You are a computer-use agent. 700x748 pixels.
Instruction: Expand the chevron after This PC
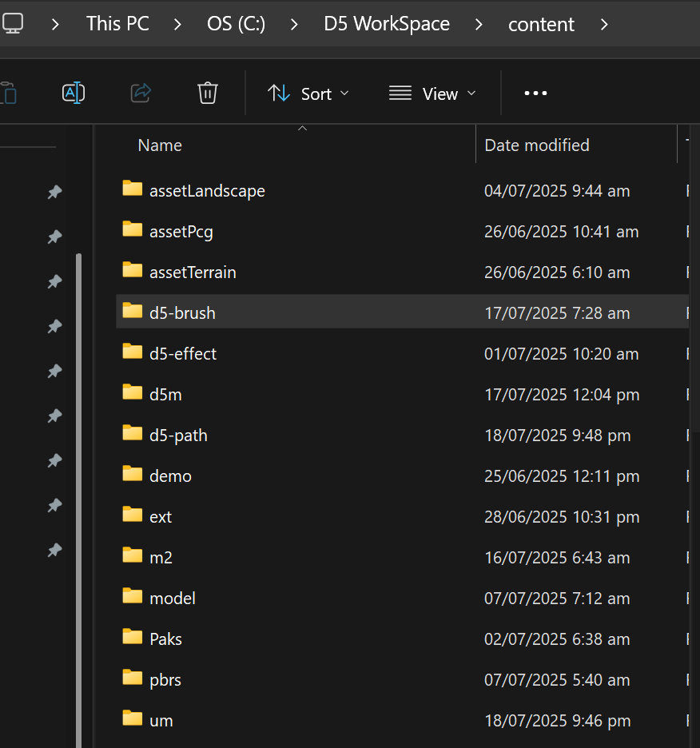pyautogui.click(x=177, y=24)
